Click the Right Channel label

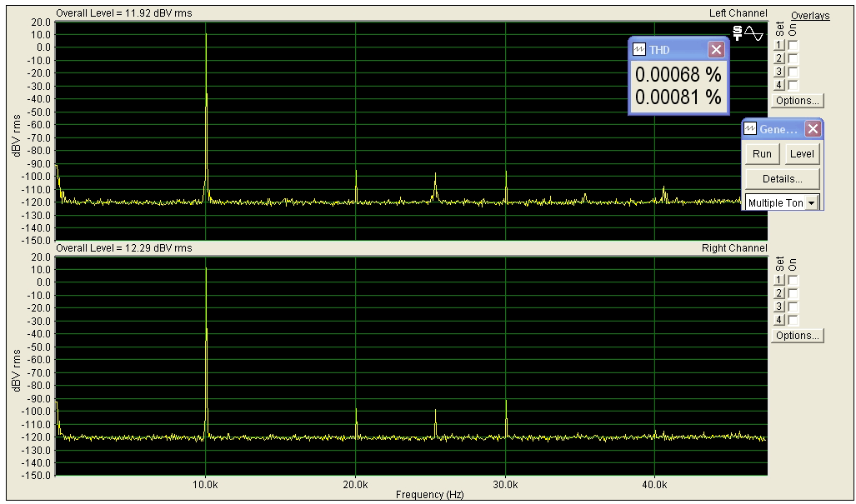734,248
